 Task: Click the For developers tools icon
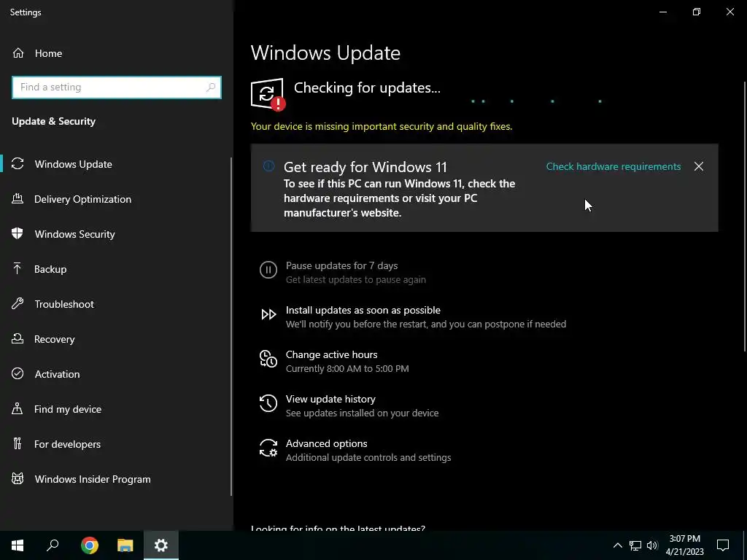(18, 444)
